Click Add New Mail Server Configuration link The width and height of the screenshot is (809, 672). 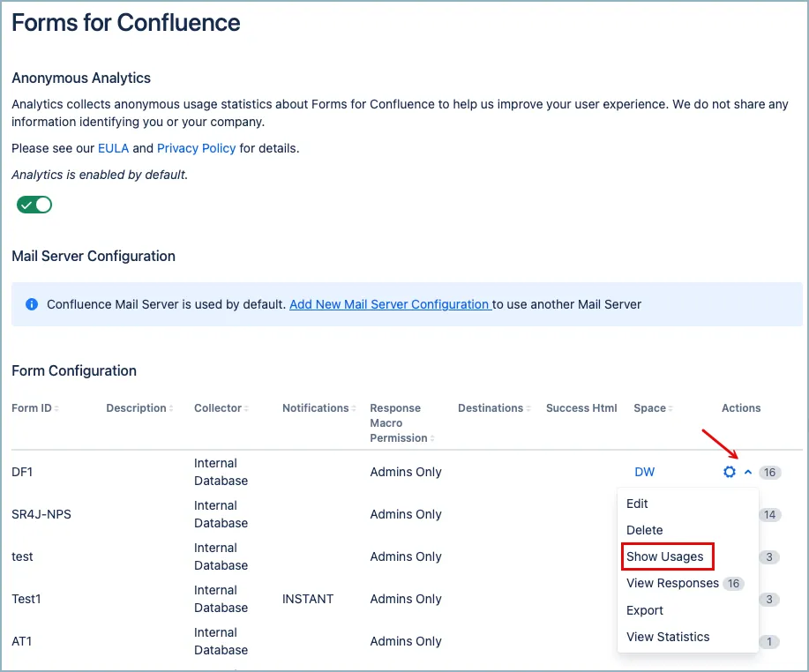tap(390, 304)
